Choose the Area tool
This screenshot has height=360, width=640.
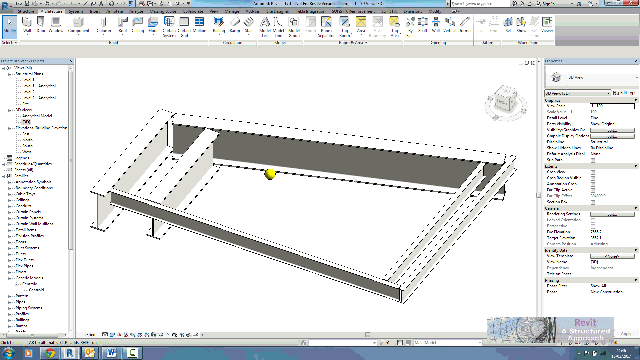tap(361, 25)
